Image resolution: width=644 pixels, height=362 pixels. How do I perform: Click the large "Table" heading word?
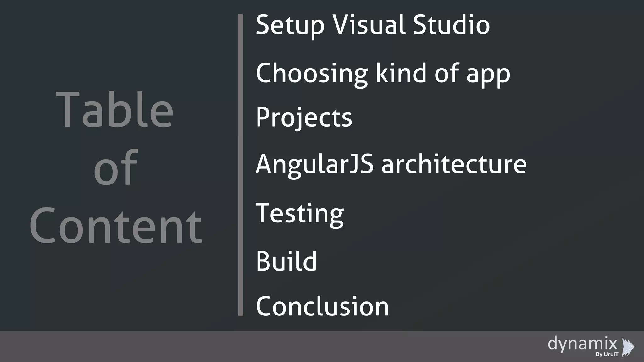pyautogui.click(x=115, y=110)
